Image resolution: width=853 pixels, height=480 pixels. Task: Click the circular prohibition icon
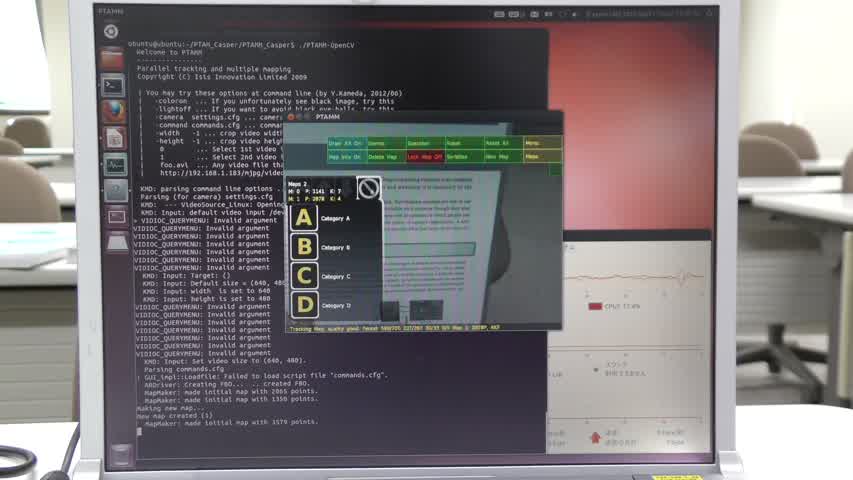pyautogui.click(x=369, y=188)
